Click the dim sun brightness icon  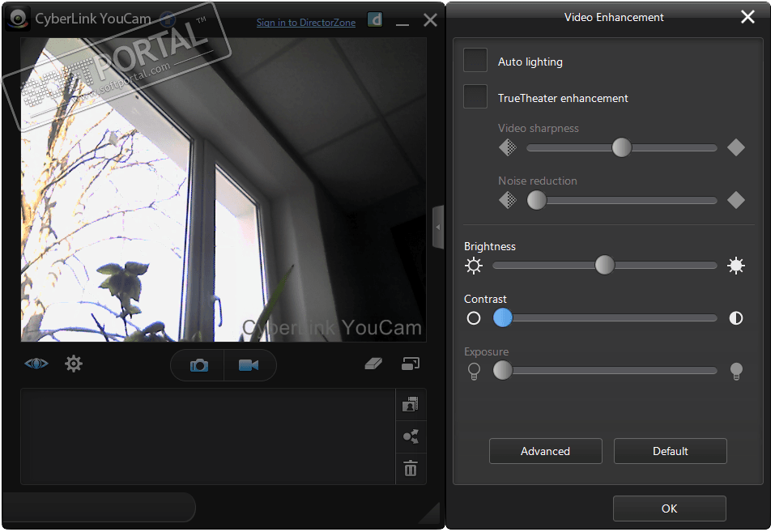pos(474,266)
